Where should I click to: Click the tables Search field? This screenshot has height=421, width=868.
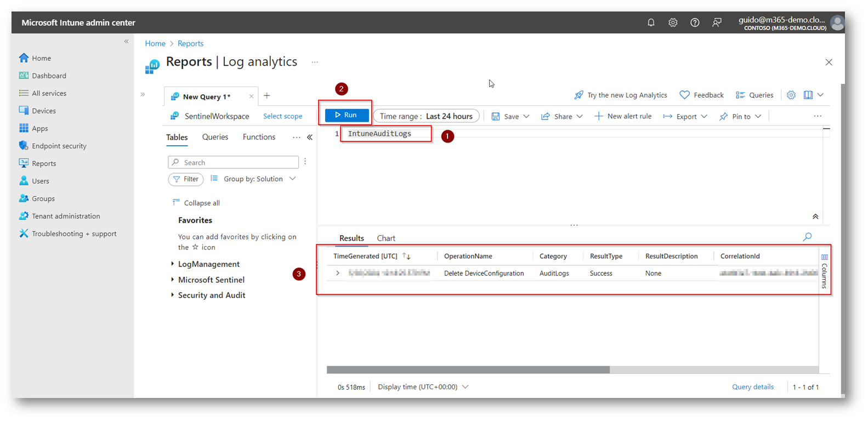tap(233, 162)
